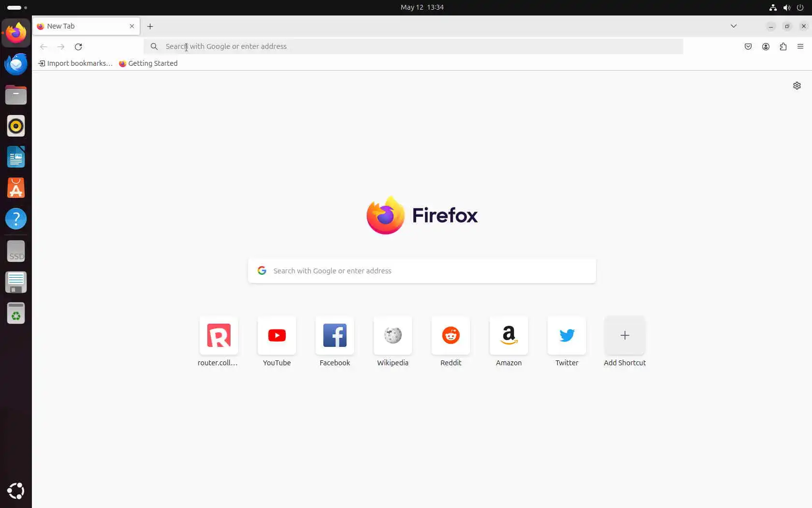
Task: Open the Firefox account icon
Action: click(766, 46)
